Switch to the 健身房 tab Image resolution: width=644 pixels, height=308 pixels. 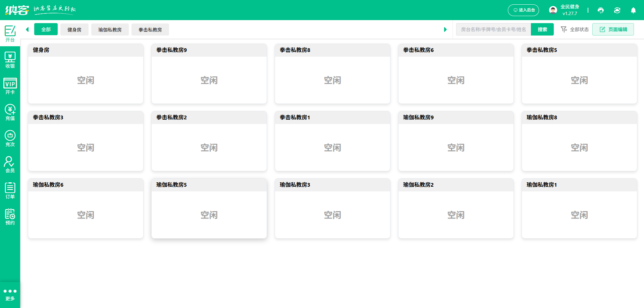coord(74,29)
